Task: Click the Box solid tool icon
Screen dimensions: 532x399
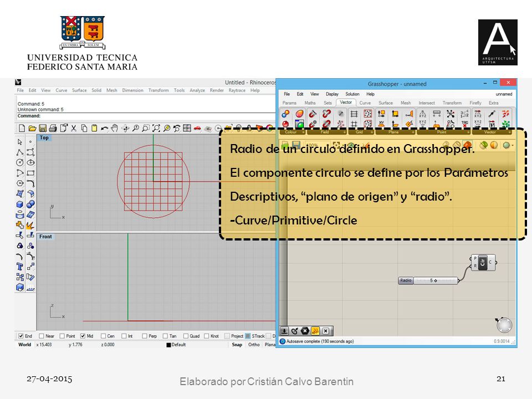Action: (x=20, y=204)
